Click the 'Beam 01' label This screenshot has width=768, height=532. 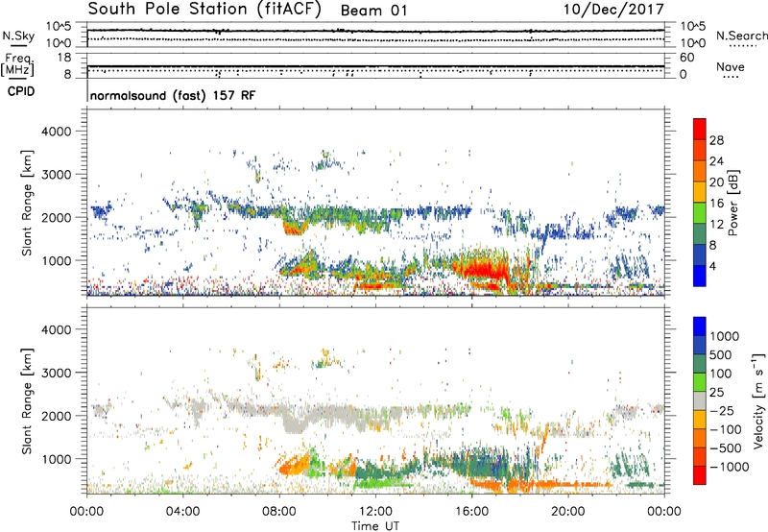(373, 11)
